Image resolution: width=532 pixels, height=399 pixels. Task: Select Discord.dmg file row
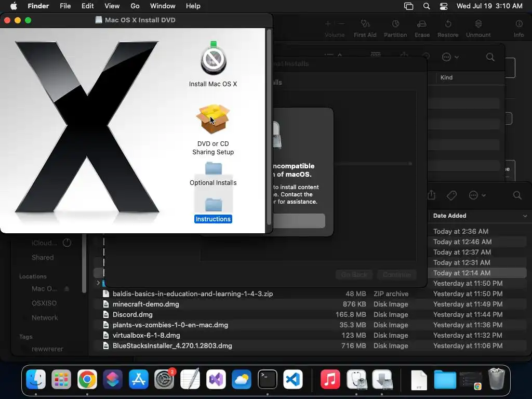310,314
